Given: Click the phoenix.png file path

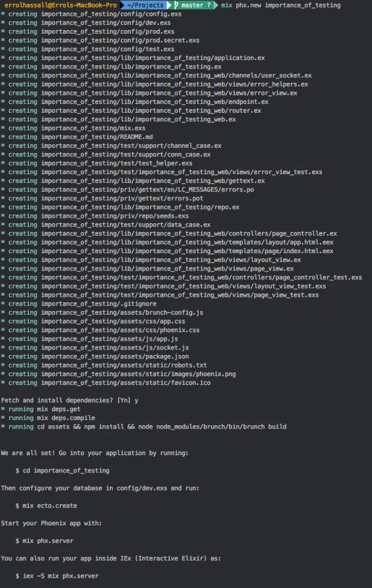Looking at the screenshot, I should 139,374.
